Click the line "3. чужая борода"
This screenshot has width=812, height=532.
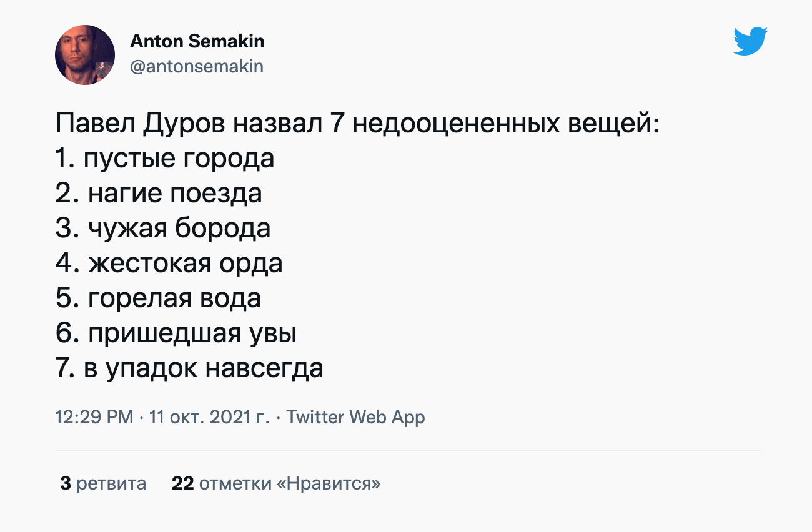(x=163, y=229)
